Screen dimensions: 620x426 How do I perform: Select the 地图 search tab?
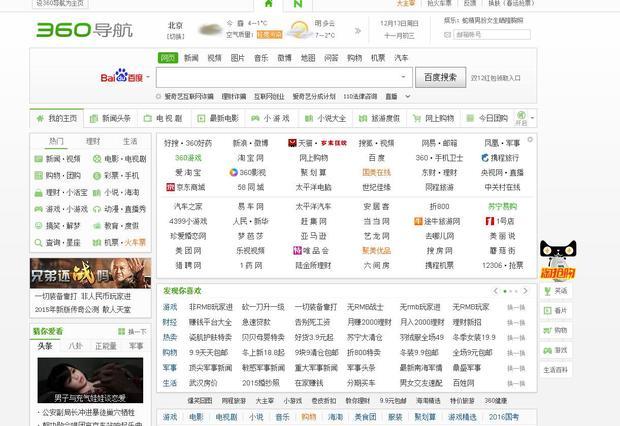tap(308, 58)
